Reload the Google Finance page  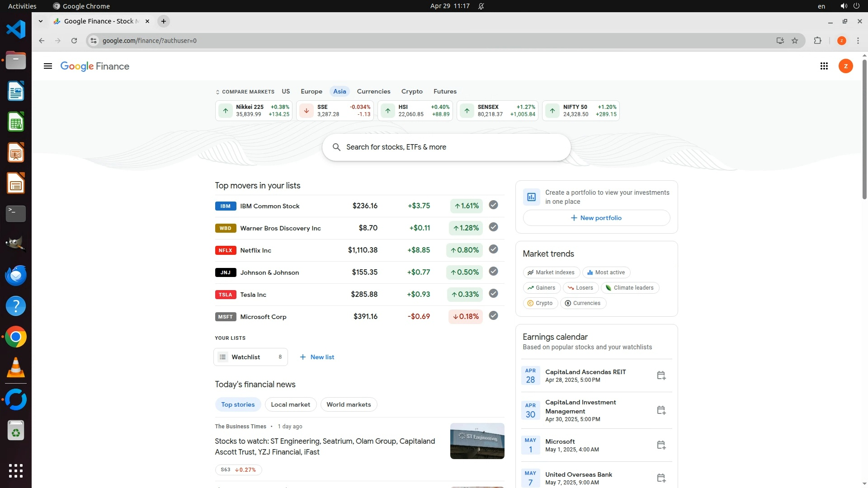(74, 41)
